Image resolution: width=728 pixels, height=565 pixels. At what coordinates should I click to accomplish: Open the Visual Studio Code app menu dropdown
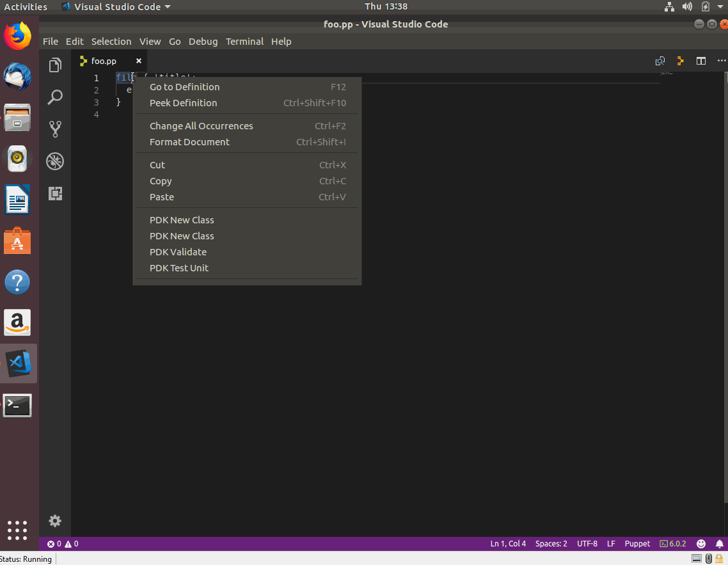point(116,6)
